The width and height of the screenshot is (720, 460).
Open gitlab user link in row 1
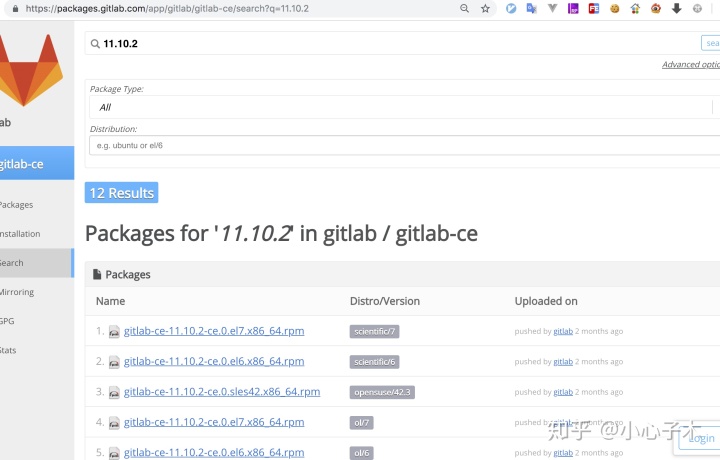tap(563, 331)
